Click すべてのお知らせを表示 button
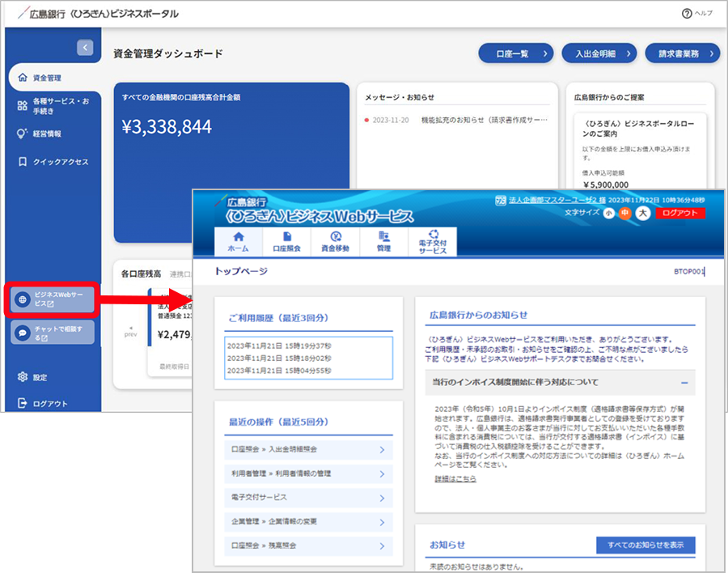Screen dimensions: 728x573 tap(645, 545)
